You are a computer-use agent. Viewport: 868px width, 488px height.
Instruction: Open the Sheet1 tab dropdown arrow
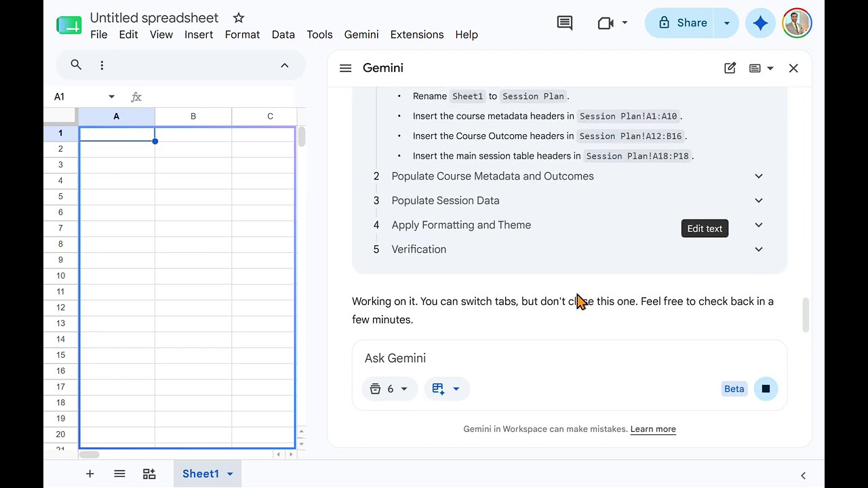tap(230, 474)
